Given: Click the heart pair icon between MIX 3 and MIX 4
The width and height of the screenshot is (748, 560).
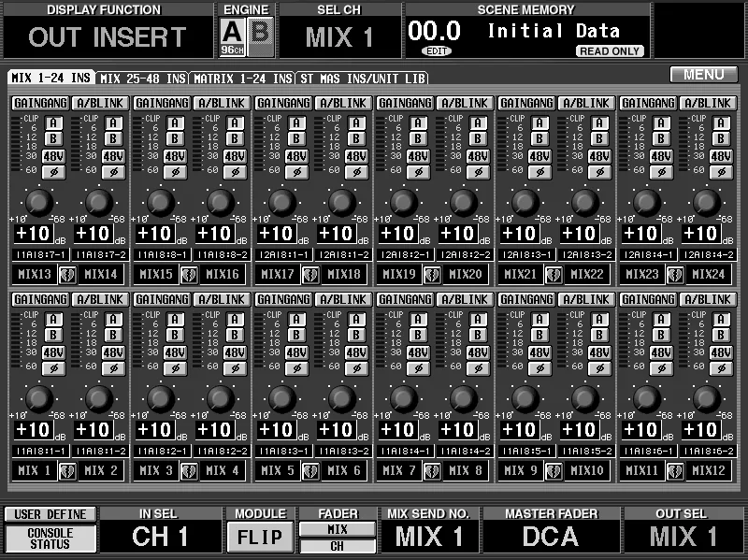Looking at the screenshot, I should tap(189, 471).
